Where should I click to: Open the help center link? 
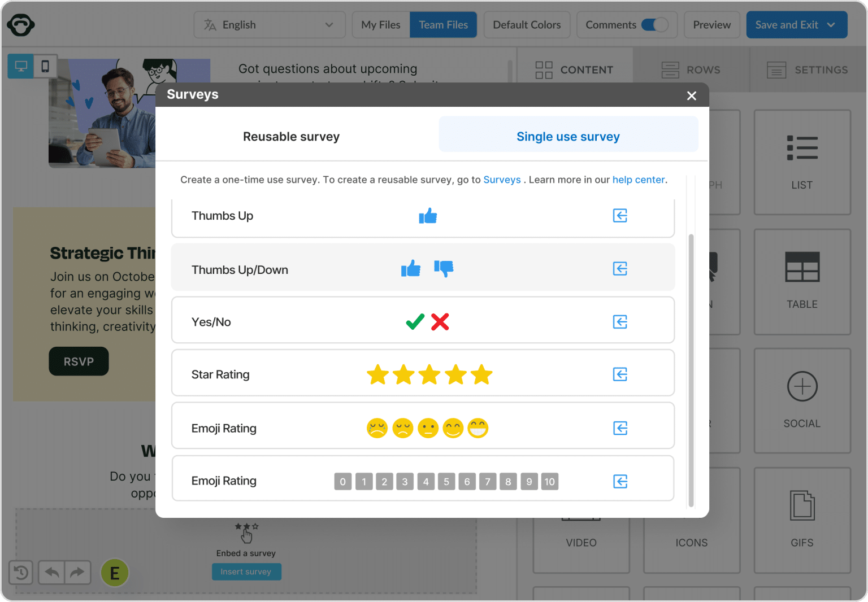click(638, 180)
